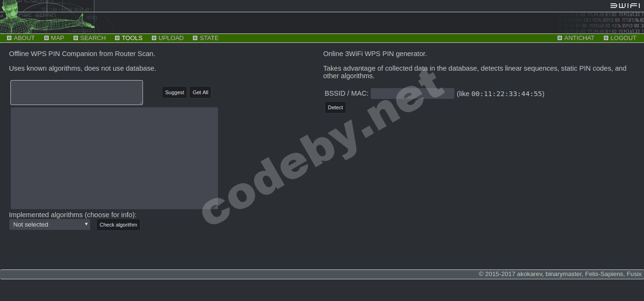644x301 pixels.
Task: Open the Not selected algorithms dropdown
Action: click(50, 225)
